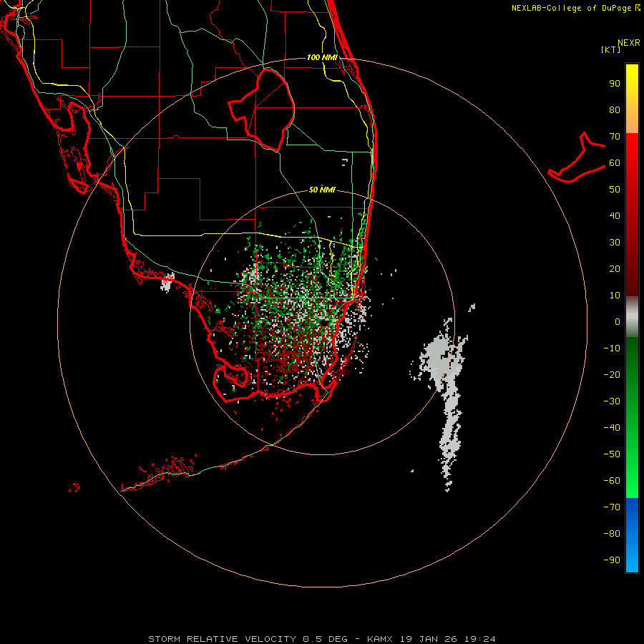Click the 0 value on velocity scale
Image resolution: width=644 pixels, height=644 pixels.
pos(618,322)
